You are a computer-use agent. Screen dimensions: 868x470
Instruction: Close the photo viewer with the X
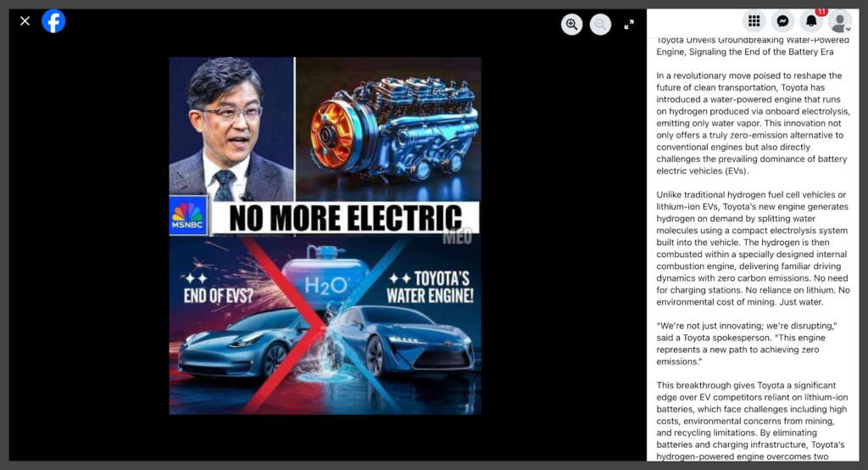(x=25, y=21)
